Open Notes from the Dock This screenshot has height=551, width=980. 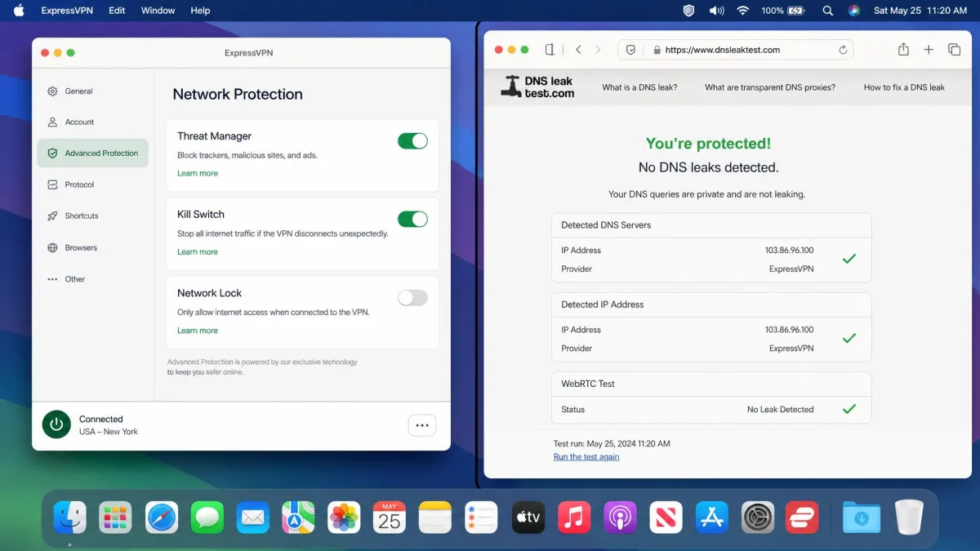tap(435, 517)
